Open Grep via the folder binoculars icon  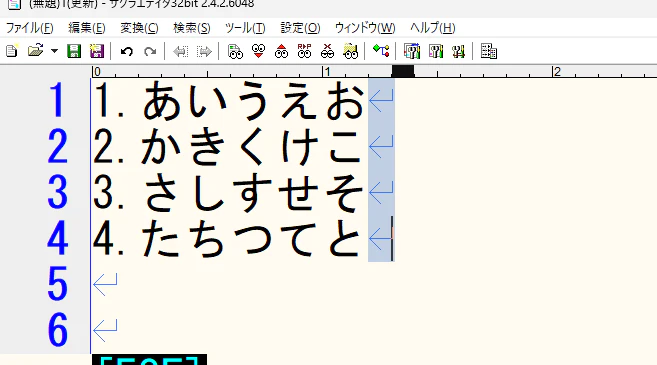coord(350,51)
